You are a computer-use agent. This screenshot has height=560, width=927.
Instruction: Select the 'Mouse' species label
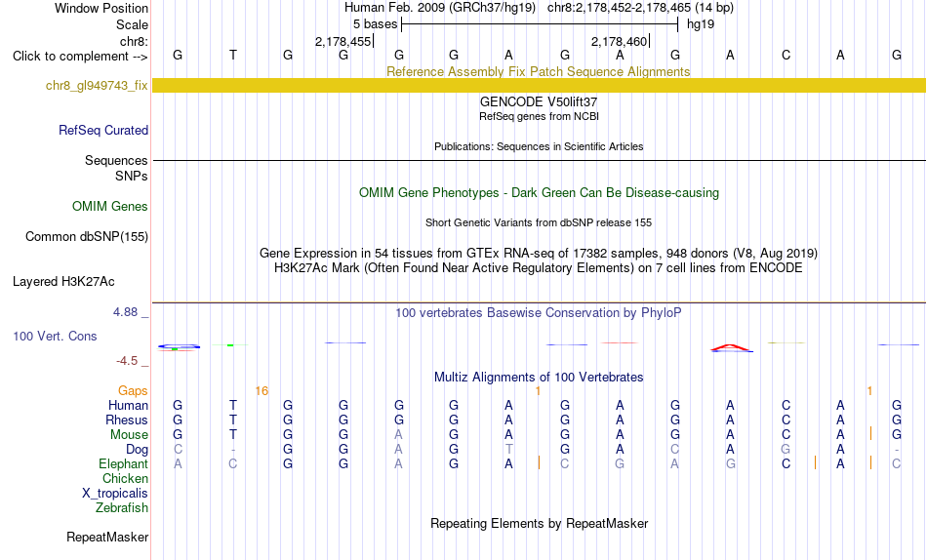pos(129,435)
